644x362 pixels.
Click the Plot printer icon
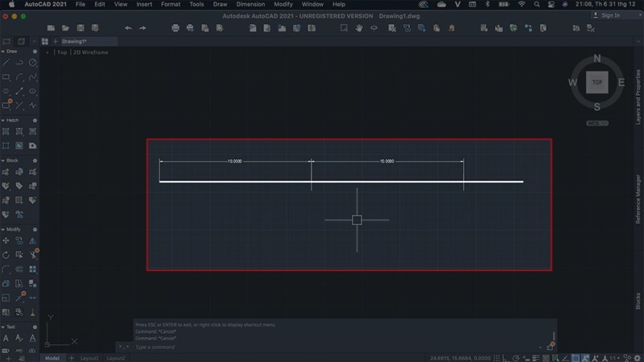176,28
